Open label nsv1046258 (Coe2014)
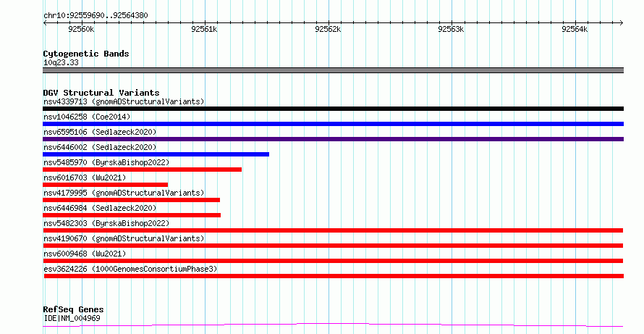 point(87,117)
